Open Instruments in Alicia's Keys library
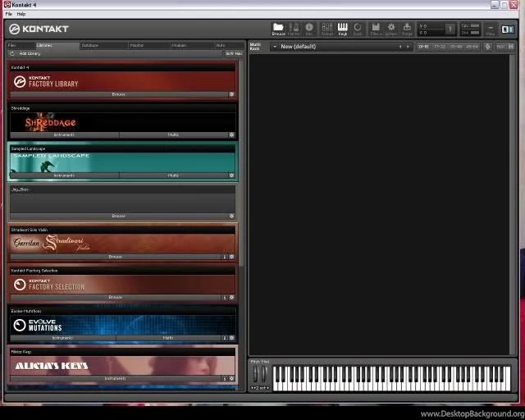 pos(116,378)
